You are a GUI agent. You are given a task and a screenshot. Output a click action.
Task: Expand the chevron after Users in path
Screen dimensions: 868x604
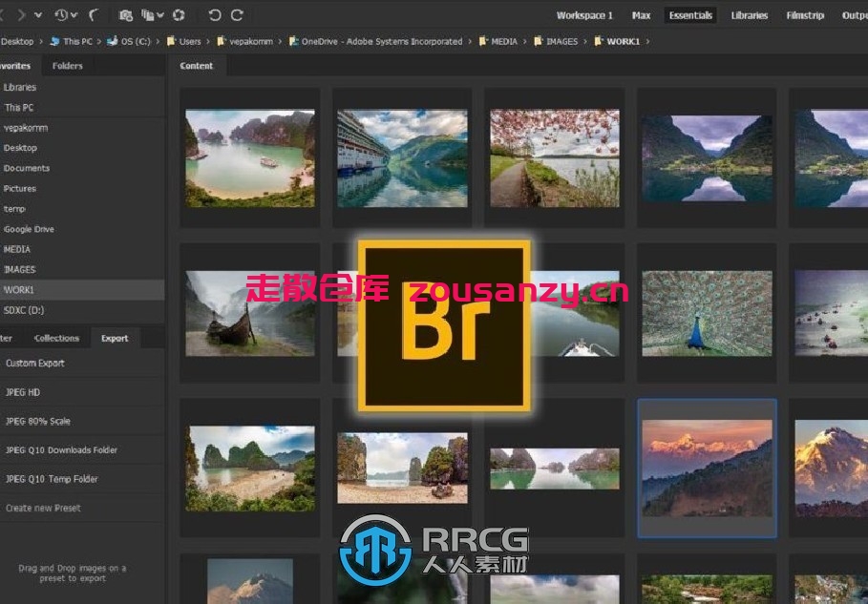(x=208, y=41)
